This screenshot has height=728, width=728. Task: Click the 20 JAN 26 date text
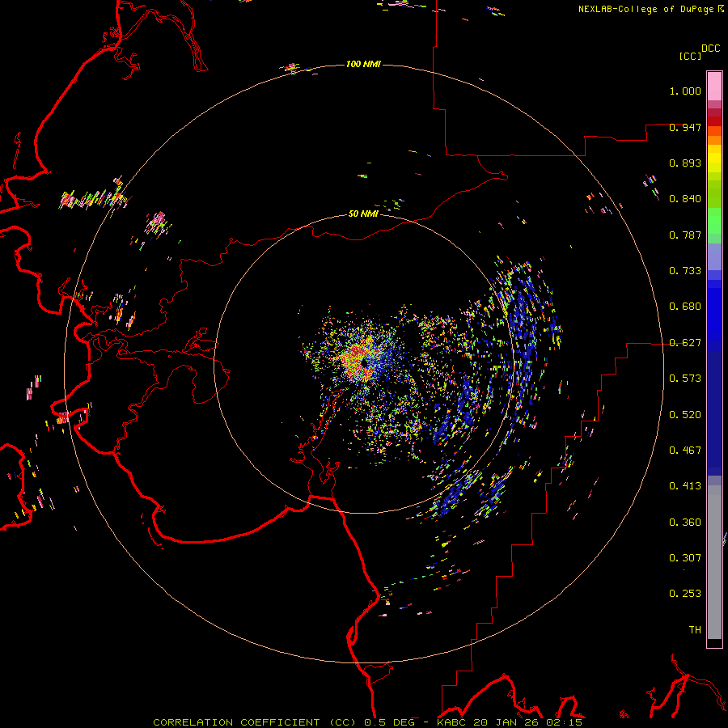pos(506,722)
